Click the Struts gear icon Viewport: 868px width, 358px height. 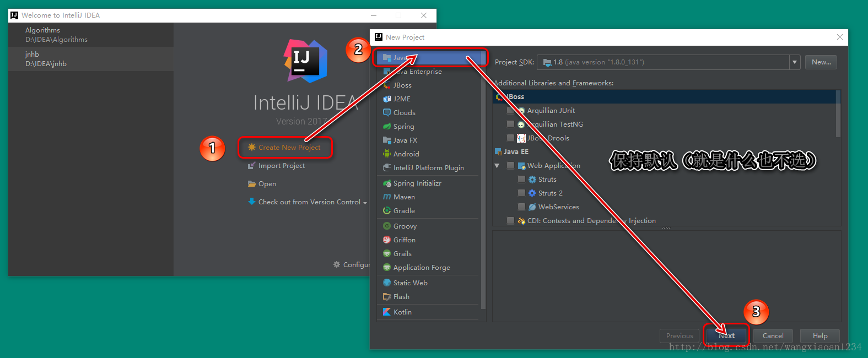click(532, 180)
